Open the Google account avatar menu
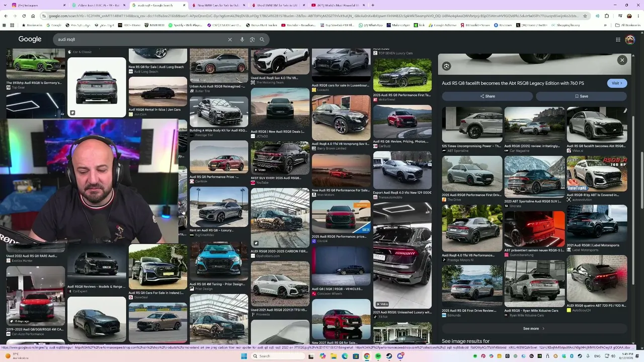 [x=630, y=39]
